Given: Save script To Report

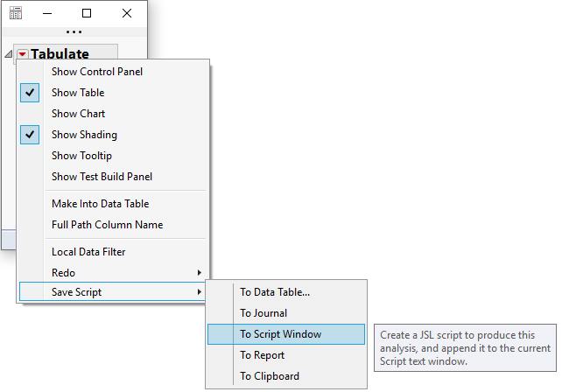Looking at the screenshot, I should [x=263, y=355].
